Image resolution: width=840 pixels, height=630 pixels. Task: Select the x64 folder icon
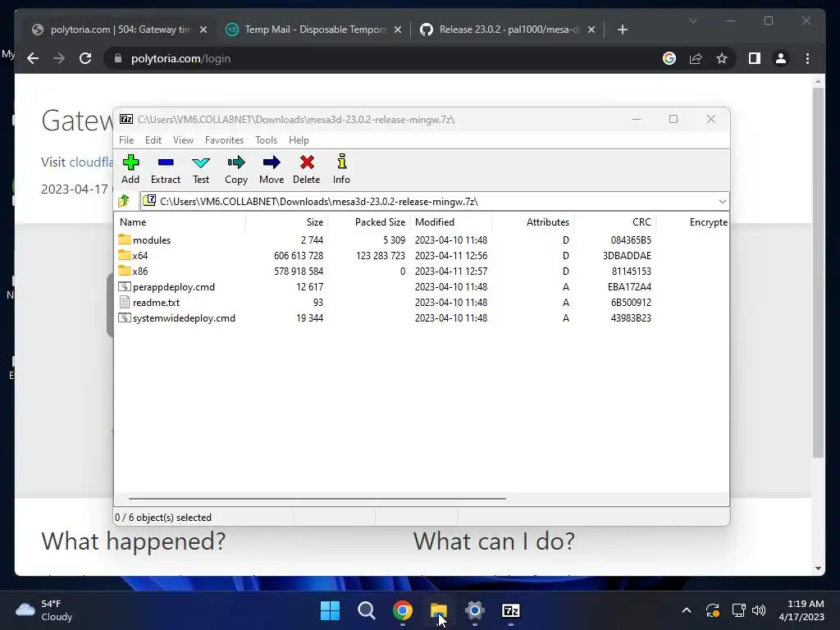click(x=125, y=255)
